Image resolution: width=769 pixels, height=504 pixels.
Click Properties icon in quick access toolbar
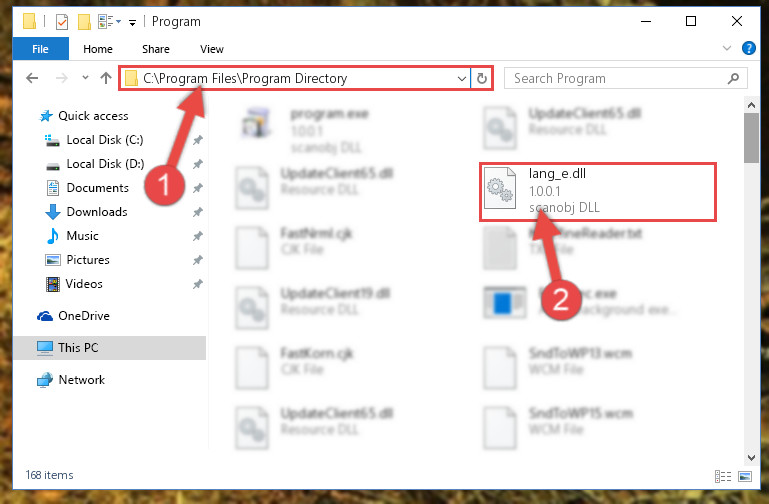(62, 22)
